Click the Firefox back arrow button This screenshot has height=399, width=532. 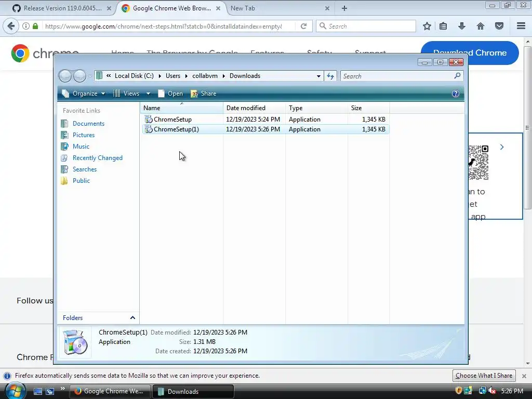coord(11,26)
